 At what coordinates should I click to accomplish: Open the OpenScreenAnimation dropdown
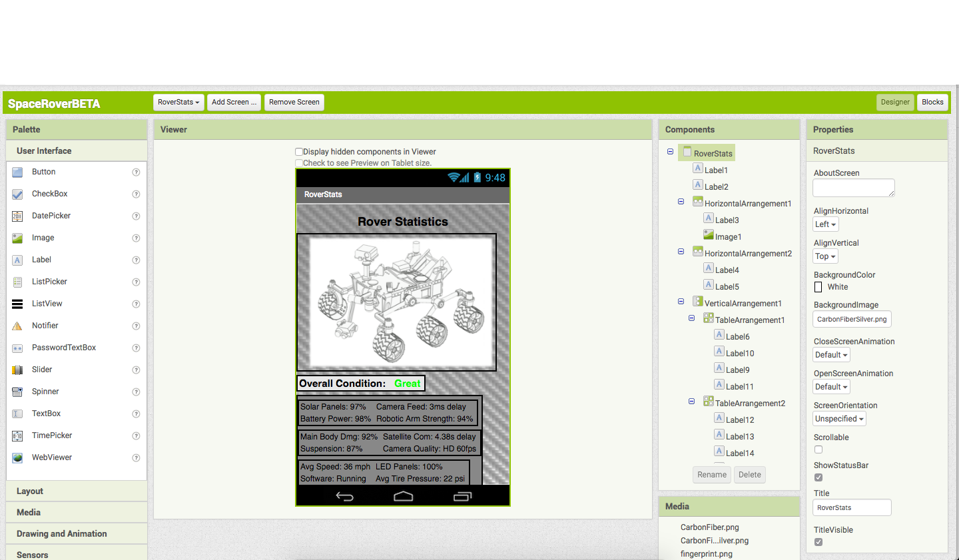(x=831, y=387)
